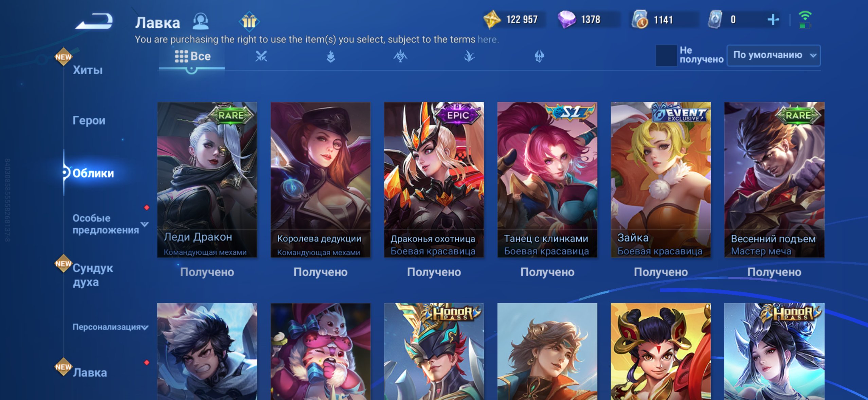Select the 'Зайка' event skin card
The height and width of the screenshot is (400, 868).
pyautogui.click(x=661, y=179)
